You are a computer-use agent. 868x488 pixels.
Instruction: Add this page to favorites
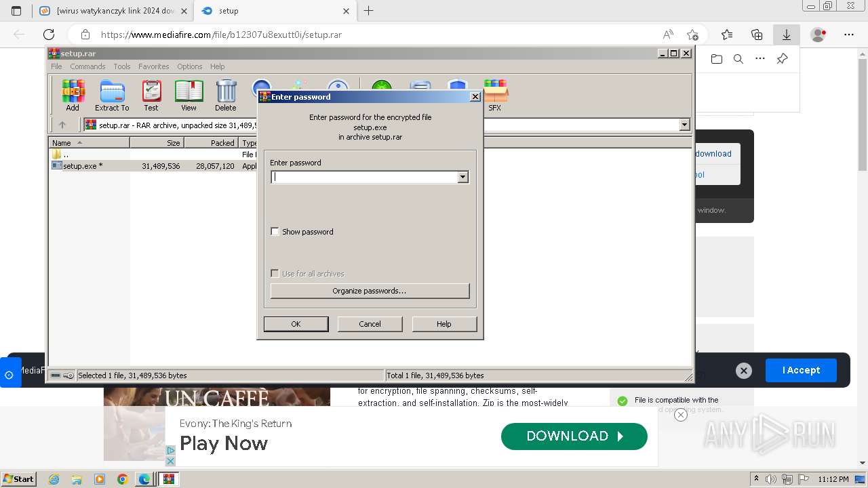tap(692, 35)
